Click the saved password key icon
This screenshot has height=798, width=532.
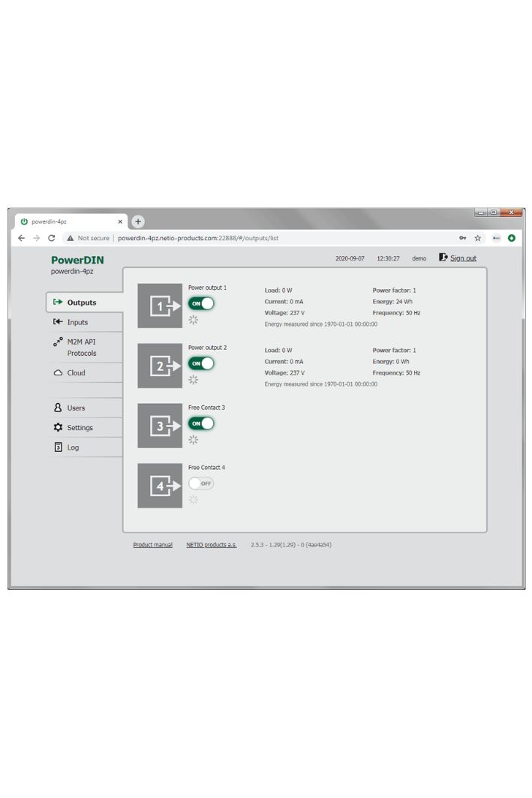pos(463,238)
